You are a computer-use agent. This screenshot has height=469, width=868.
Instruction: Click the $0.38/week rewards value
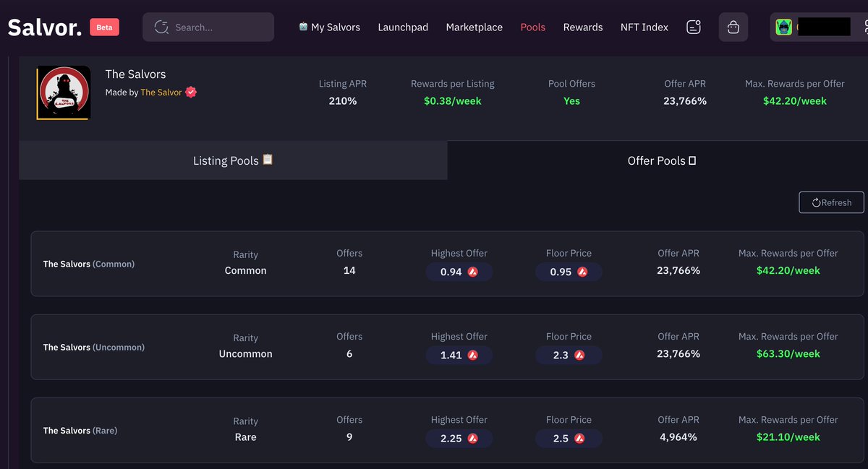pos(453,100)
